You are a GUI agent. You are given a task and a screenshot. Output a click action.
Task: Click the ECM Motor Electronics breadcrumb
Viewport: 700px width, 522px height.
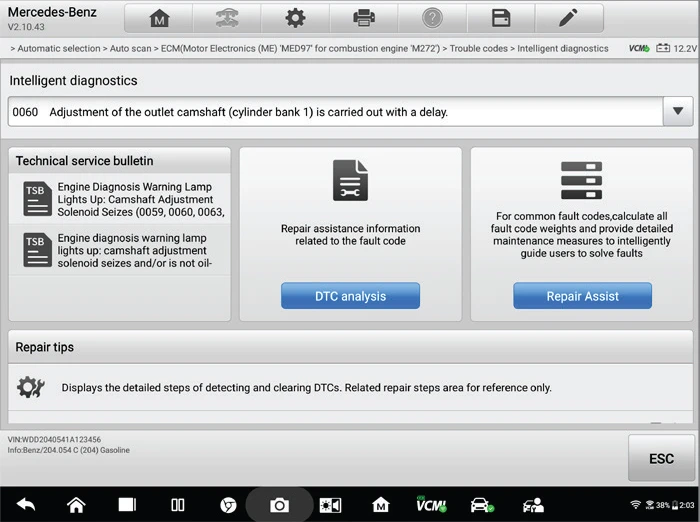(300, 48)
